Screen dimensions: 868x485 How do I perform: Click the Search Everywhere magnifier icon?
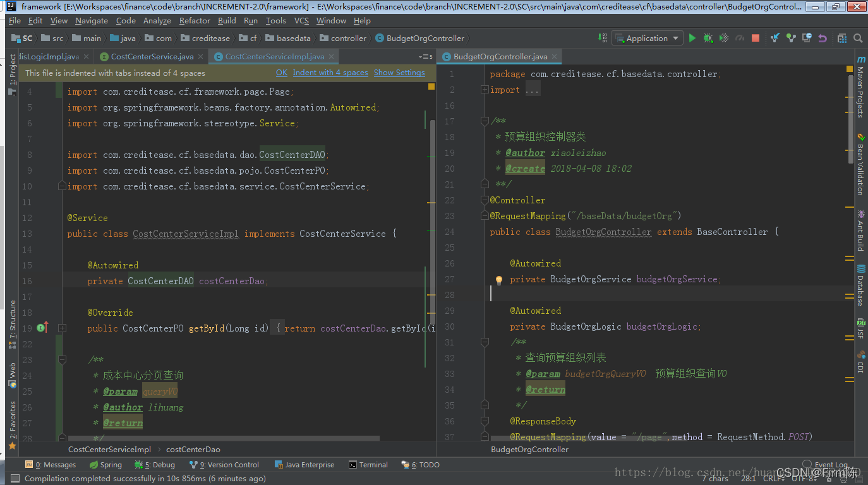[x=858, y=38]
